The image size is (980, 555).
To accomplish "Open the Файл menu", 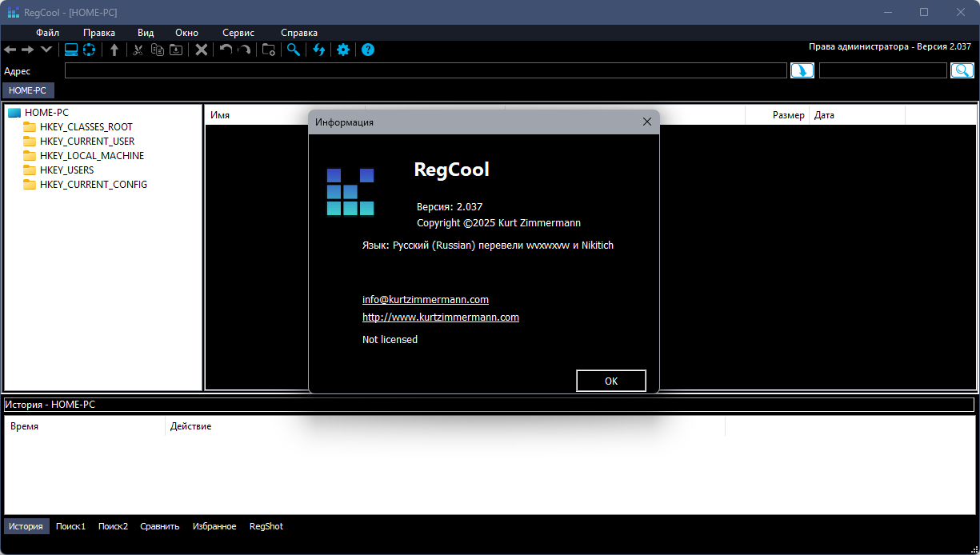I will (x=47, y=33).
